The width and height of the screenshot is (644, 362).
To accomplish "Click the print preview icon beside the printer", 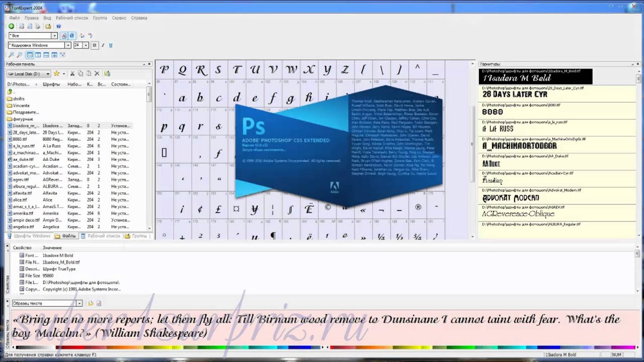I will tap(30, 26).
